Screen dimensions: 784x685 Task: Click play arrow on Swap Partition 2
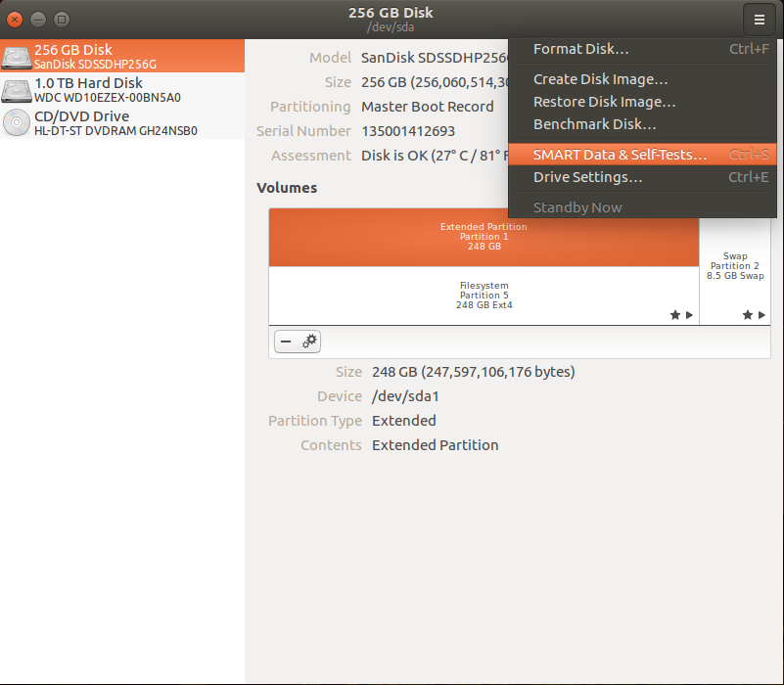761,315
